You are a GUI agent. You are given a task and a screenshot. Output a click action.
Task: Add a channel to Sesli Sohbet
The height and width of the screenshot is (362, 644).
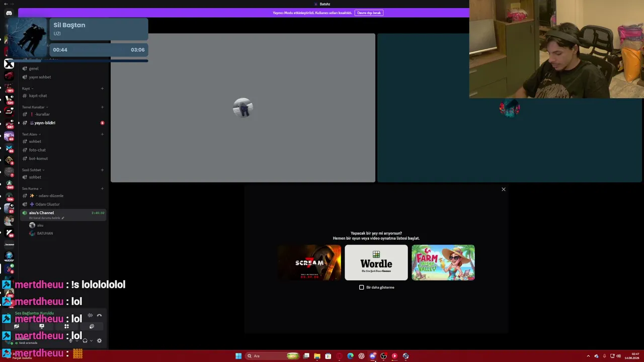click(102, 170)
